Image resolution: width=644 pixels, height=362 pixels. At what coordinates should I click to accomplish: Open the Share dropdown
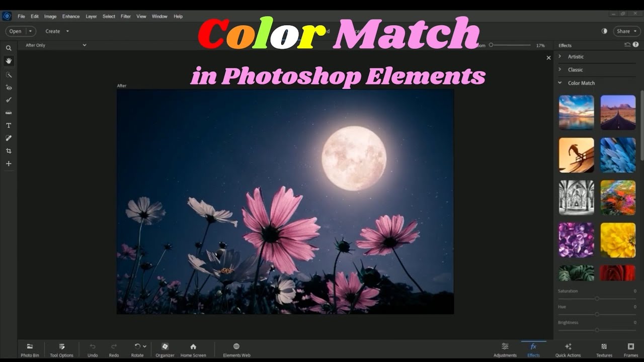626,31
